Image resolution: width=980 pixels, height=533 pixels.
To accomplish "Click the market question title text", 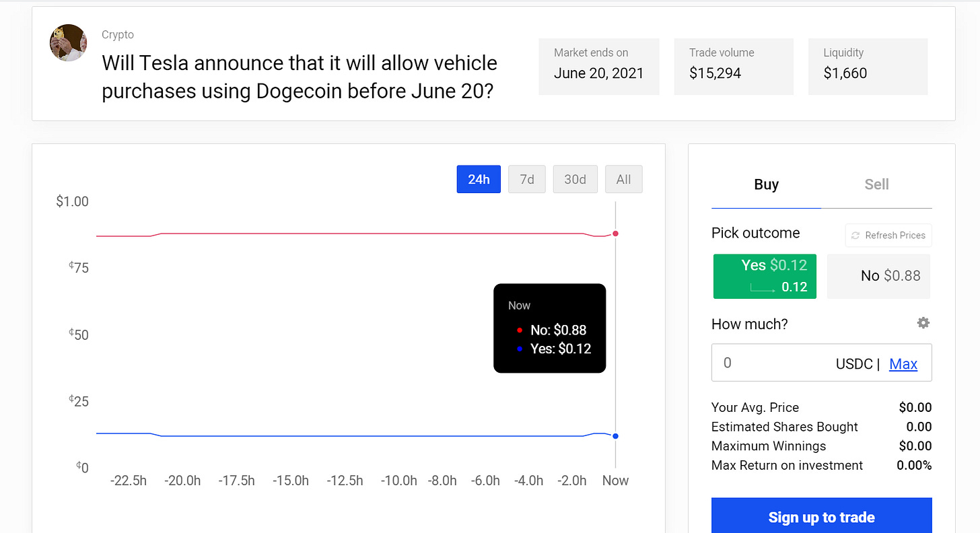I will pos(300,77).
